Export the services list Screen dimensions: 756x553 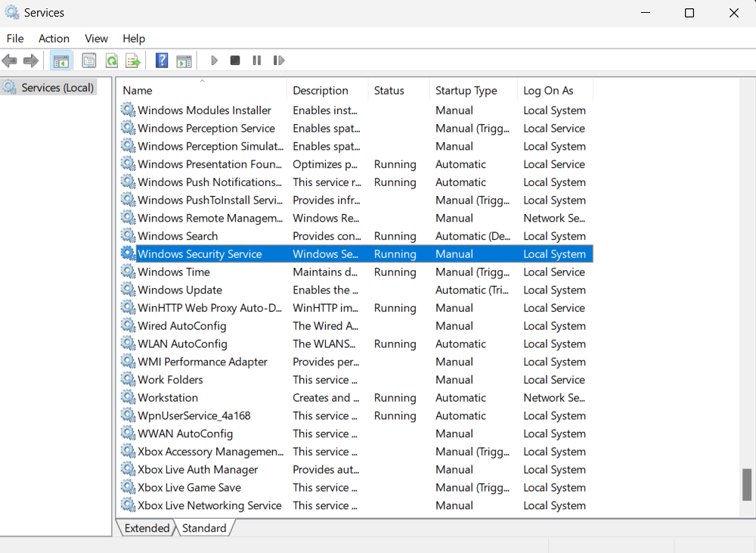tap(133, 61)
